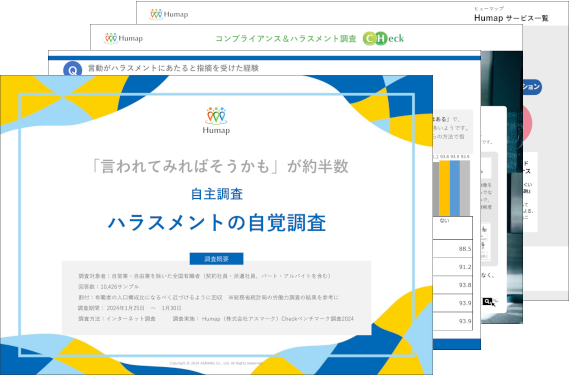Click the blue bar in the chart

coord(455,188)
